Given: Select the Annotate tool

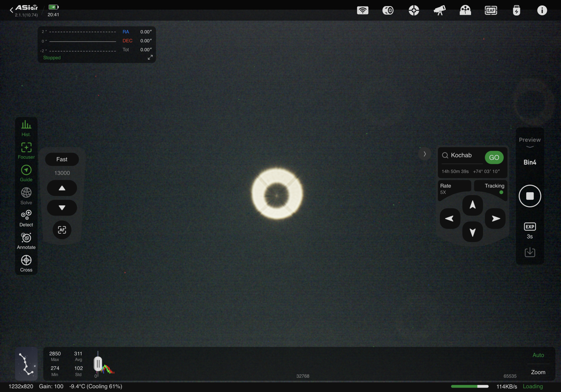Looking at the screenshot, I should (x=26, y=241).
